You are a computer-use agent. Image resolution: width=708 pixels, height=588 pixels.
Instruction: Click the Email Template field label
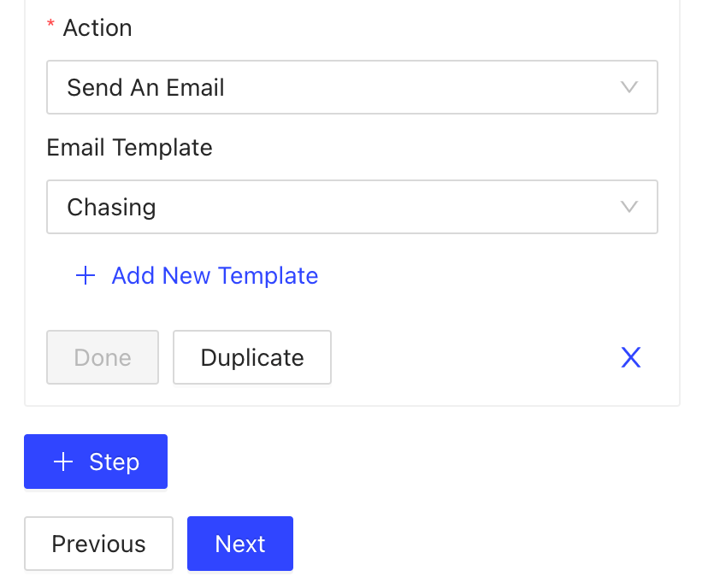coord(129,148)
